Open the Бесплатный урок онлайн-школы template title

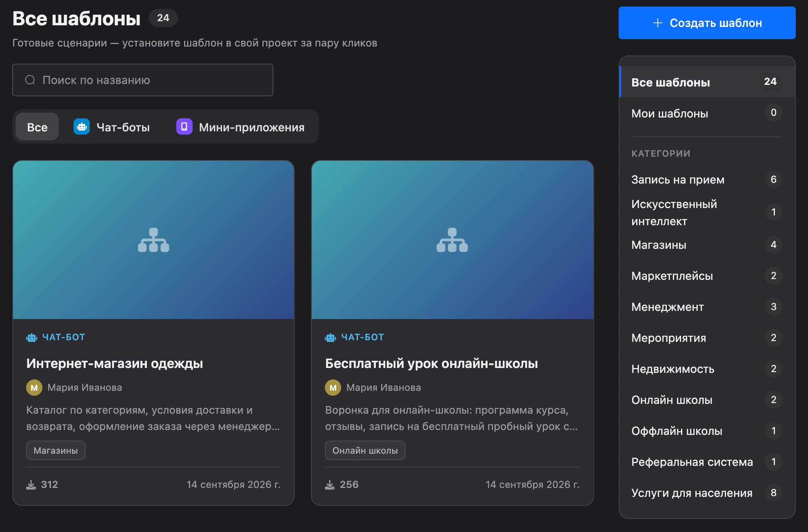(431, 363)
